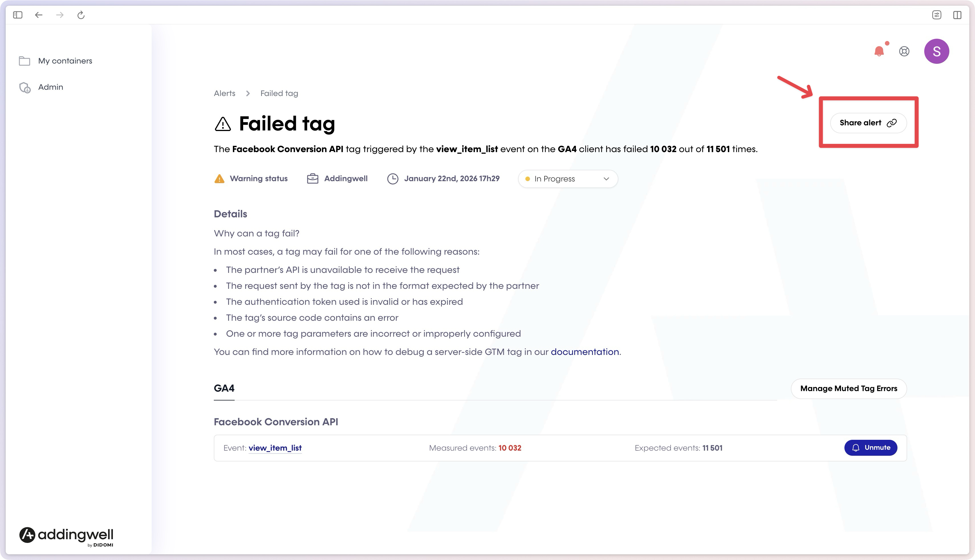Viewport: 975px width, 560px height.
Task: Open the In Progress status dropdown
Action: pyautogui.click(x=568, y=179)
